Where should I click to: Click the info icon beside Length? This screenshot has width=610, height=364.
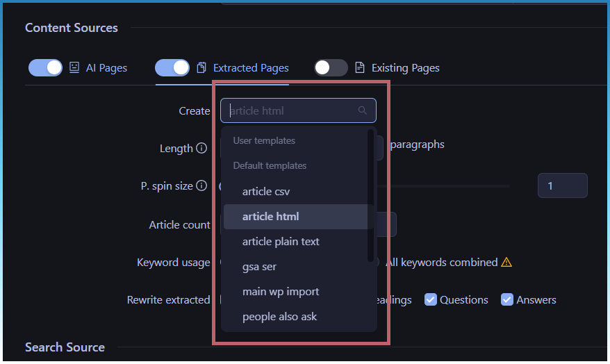click(x=201, y=148)
